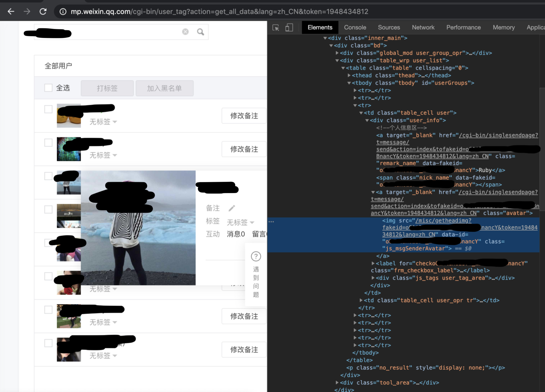Open the question mark help icon
This screenshot has width=545, height=392.
pos(256,256)
